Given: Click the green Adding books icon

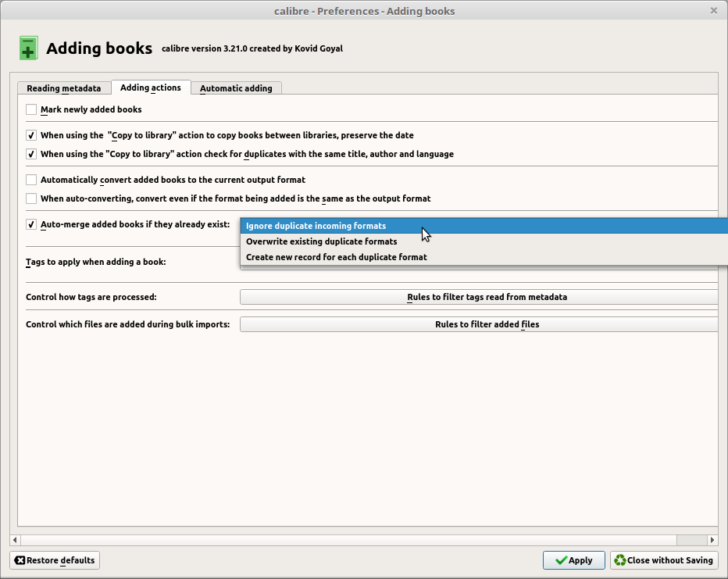Looking at the screenshot, I should coord(28,48).
